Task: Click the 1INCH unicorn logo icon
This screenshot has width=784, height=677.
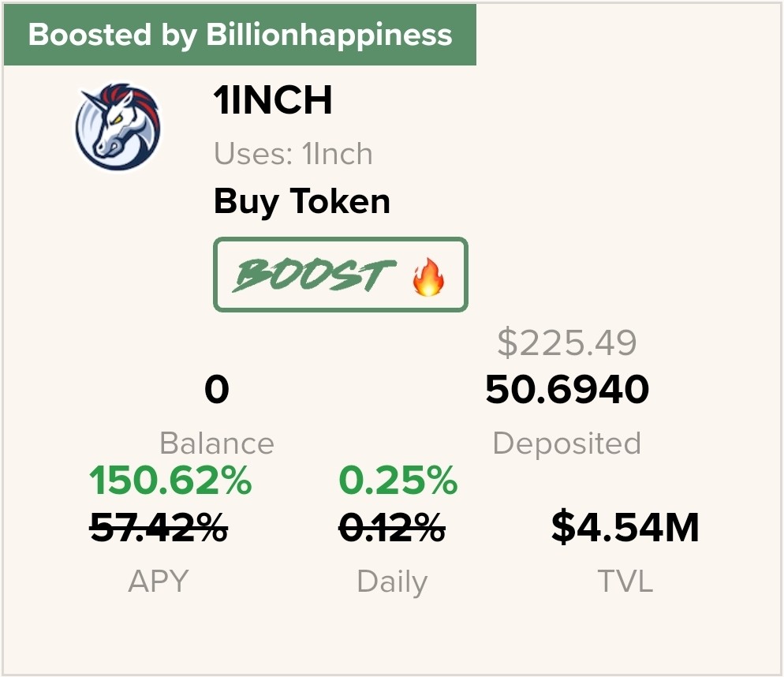Action: point(118,126)
